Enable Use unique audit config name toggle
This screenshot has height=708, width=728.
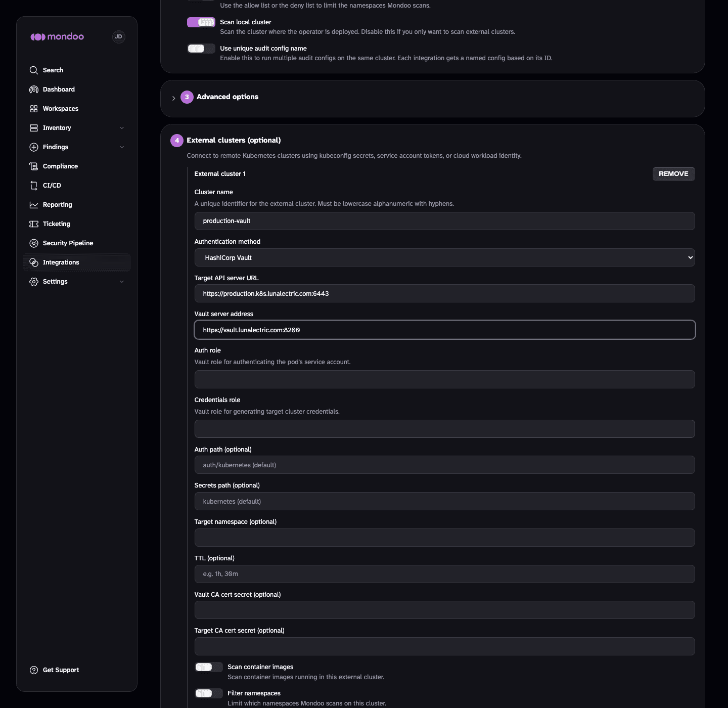coord(201,49)
